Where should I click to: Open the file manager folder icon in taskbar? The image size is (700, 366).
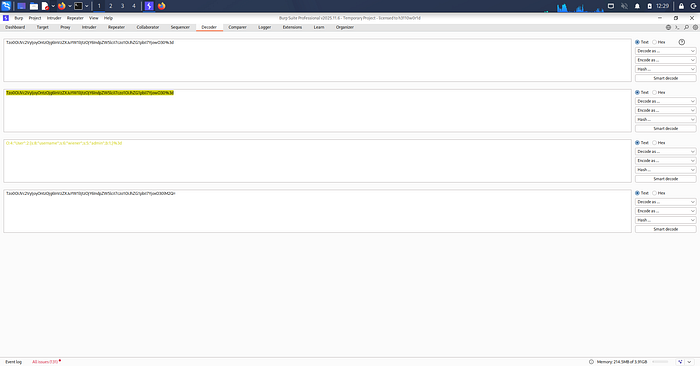pyautogui.click(x=33, y=6)
